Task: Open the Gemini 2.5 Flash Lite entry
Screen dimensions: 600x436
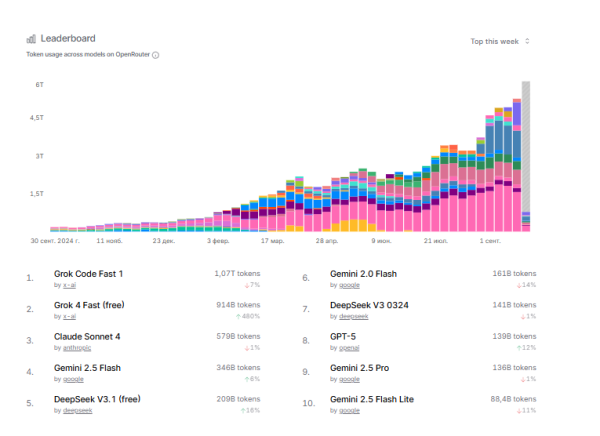Action: 371,401
